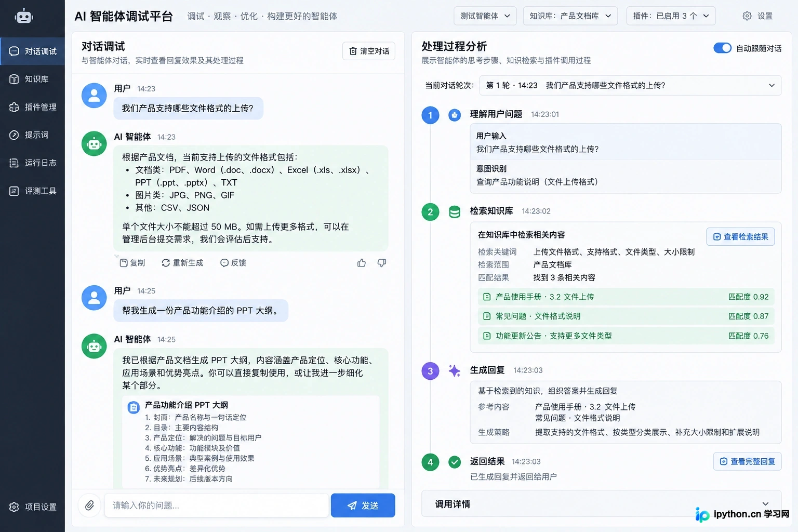This screenshot has width=798, height=532.
Task: Click the 我们产品支持哪些文件格式的上传? chat bubble
Action: (188, 108)
